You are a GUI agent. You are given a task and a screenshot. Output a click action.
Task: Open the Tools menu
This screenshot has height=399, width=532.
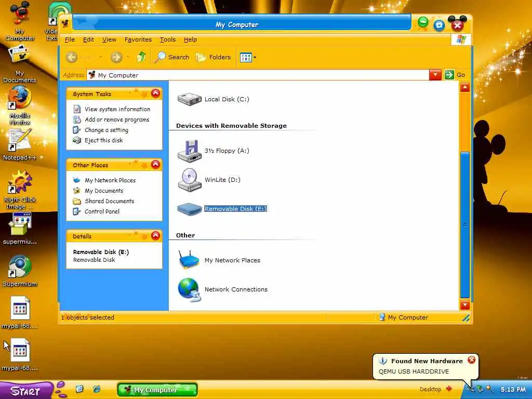[x=168, y=39]
